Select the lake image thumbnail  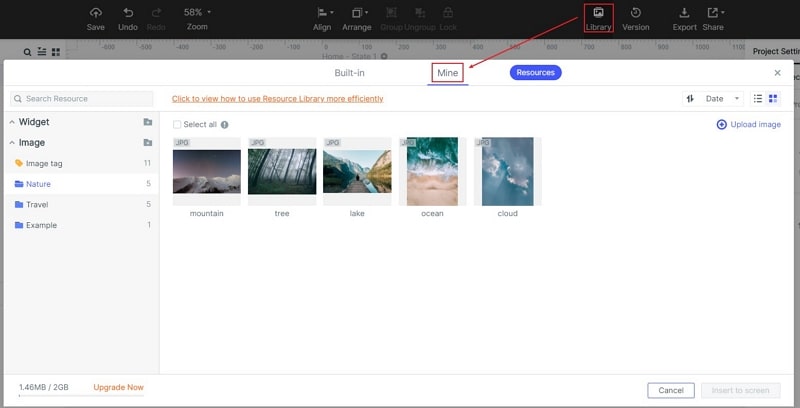coord(357,171)
